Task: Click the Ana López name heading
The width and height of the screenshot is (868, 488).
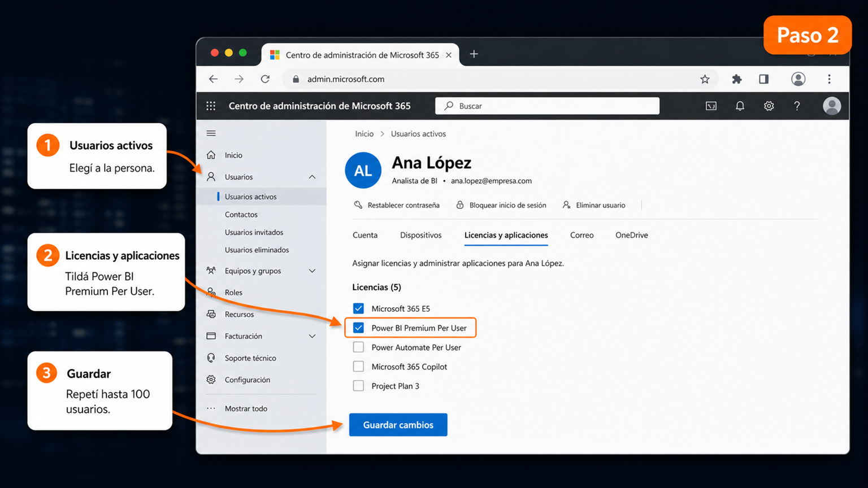Action: point(432,163)
